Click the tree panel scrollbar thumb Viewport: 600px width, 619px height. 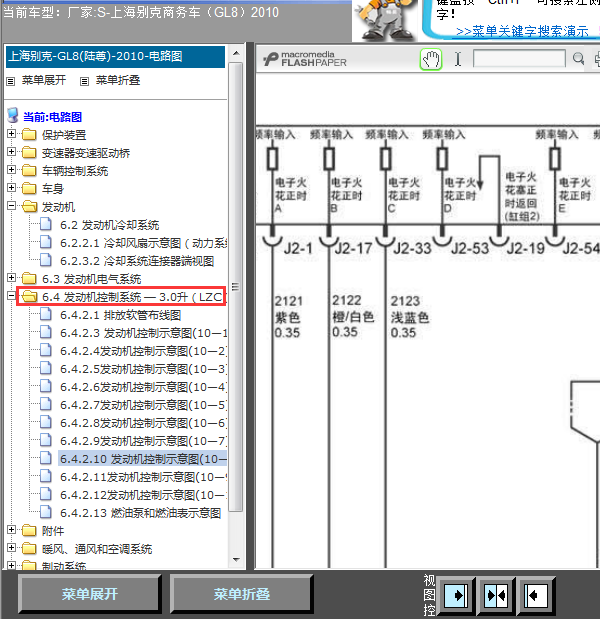pyautogui.click(x=236, y=287)
